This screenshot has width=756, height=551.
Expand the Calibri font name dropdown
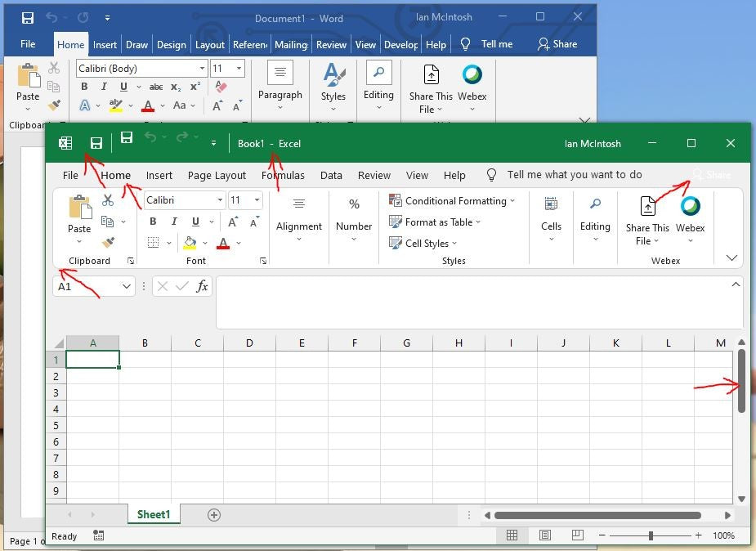(x=219, y=199)
